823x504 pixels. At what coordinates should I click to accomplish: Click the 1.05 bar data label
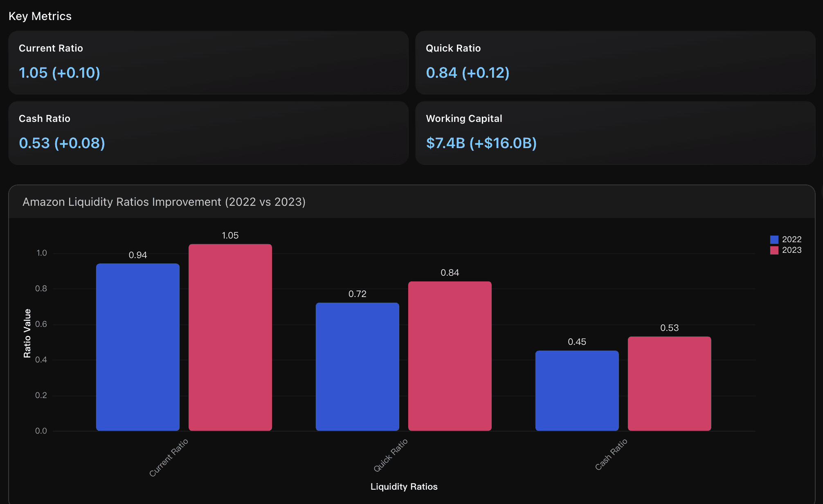(x=230, y=236)
